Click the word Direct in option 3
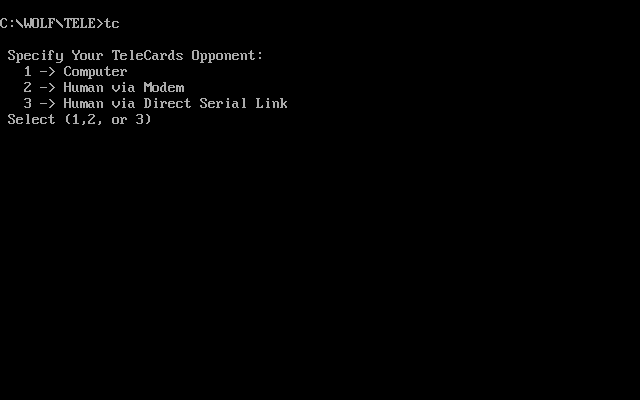This screenshot has width=640, height=400. [x=168, y=103]
